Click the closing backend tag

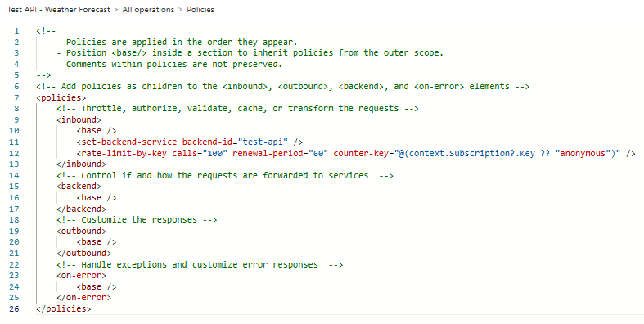point(81,209)
